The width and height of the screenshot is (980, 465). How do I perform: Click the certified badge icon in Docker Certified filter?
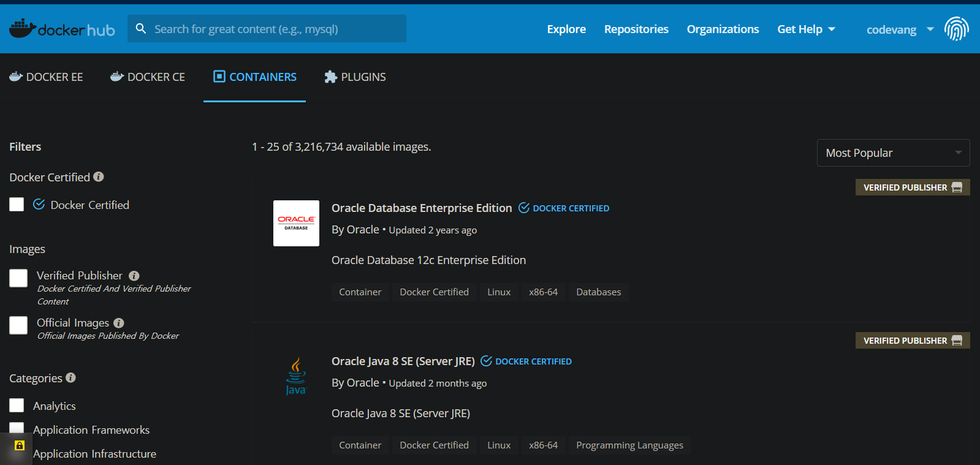coord(39,204)
